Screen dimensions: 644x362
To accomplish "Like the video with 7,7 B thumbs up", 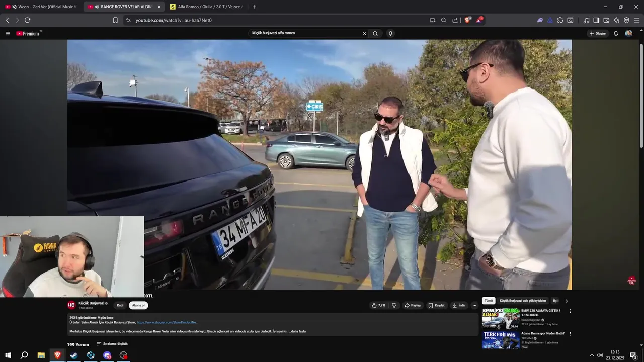I will (378, 305).
